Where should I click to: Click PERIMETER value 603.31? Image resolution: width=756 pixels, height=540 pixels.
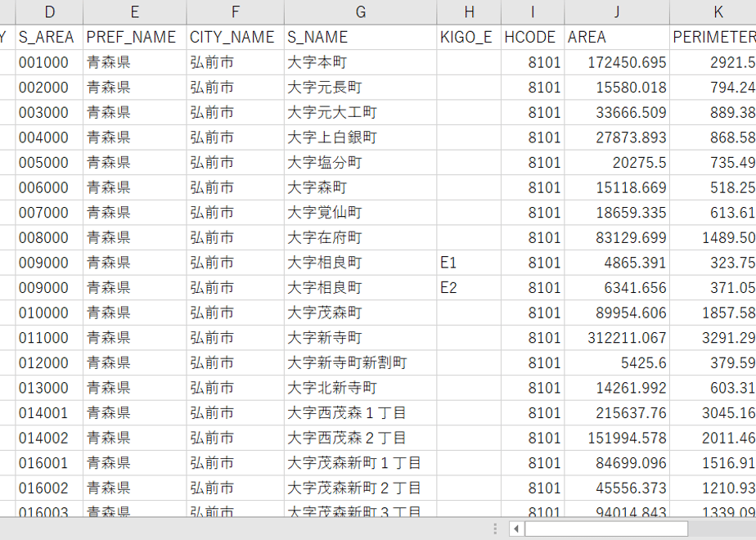[x=713, y=388]
